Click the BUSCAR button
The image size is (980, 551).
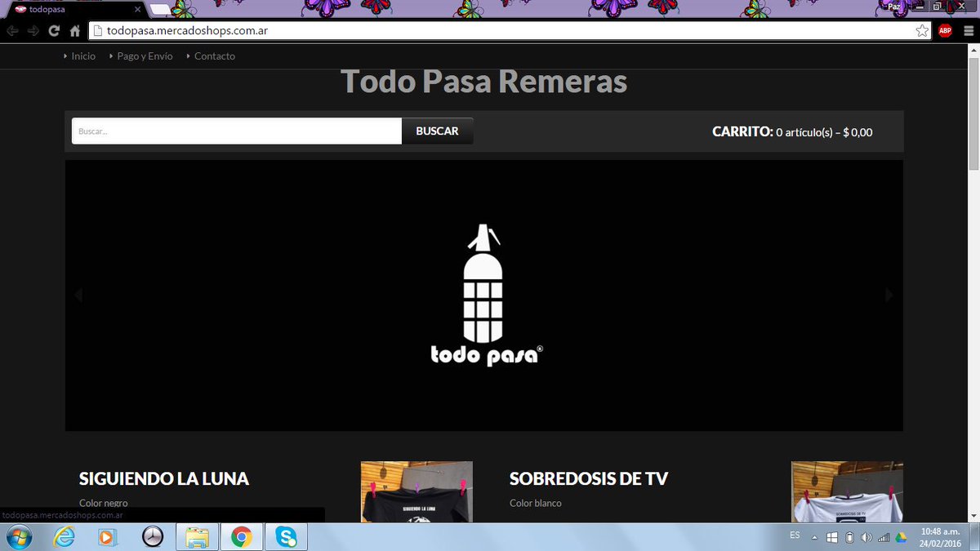pos(437,131)
